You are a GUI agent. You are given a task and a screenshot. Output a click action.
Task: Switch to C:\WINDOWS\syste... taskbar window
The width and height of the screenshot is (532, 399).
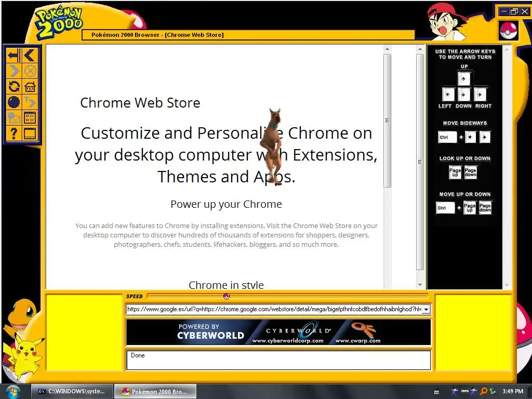[72, 391]
